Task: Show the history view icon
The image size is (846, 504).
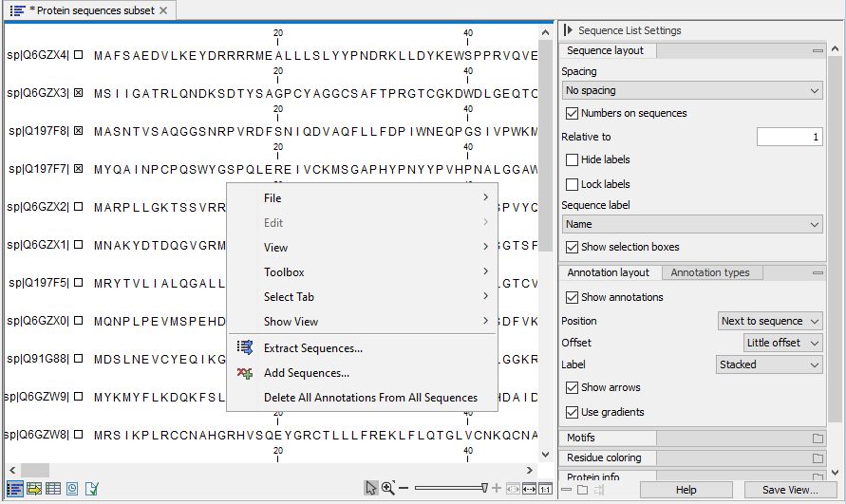Action: [x=72, y=489]
